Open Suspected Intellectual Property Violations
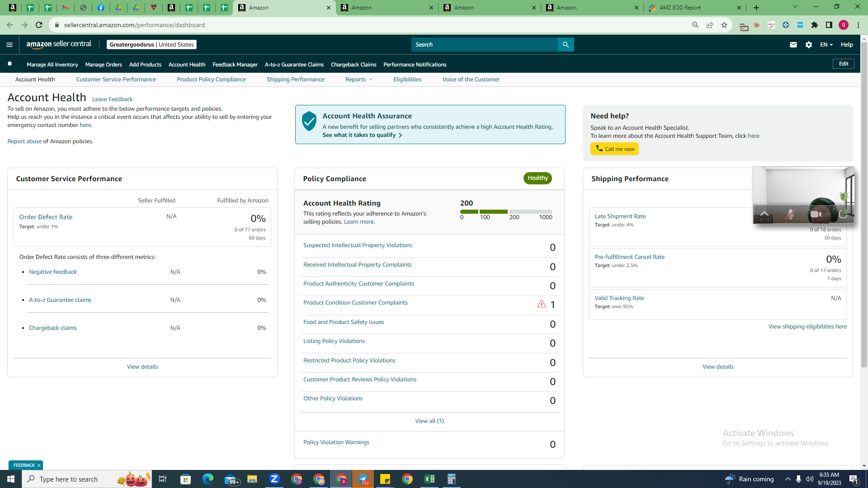 [358, 245]
